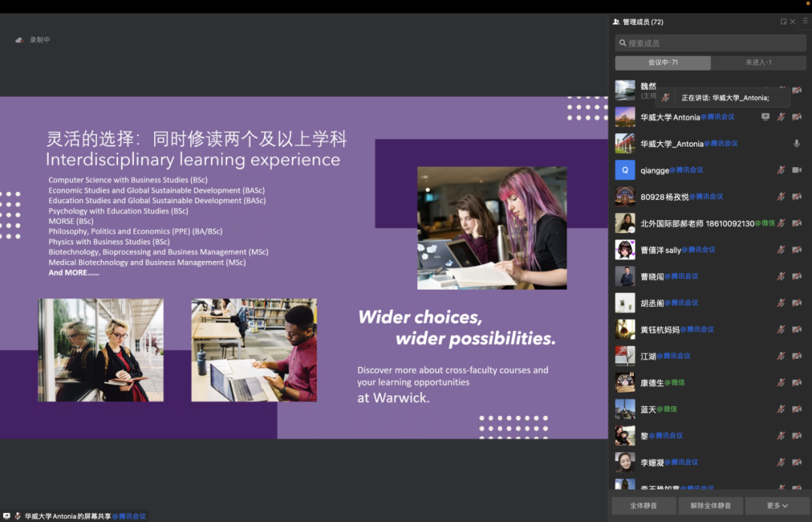812x522 pixels.
Task: Click the name 黄钰杭妈妈
Action: [x=660, y=329]
